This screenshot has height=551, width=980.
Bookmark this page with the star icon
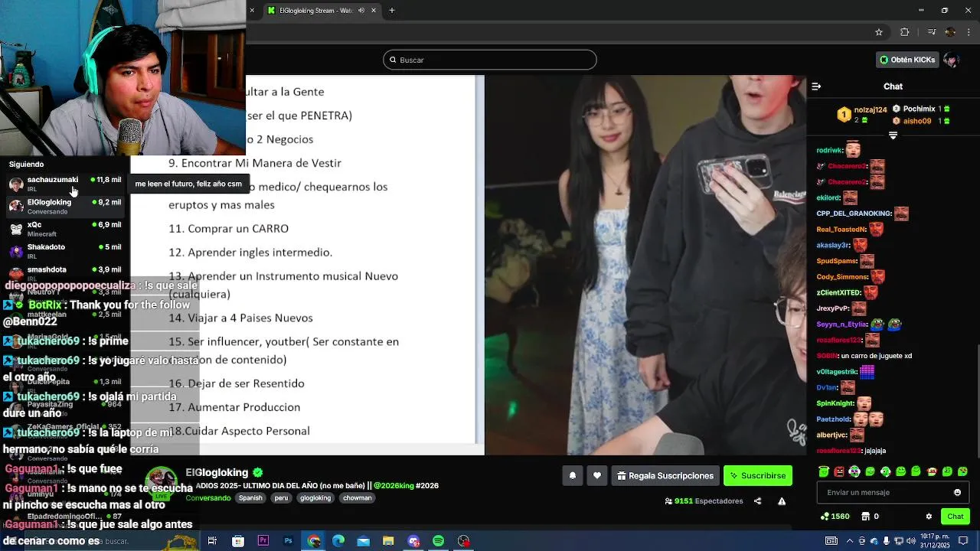click(x=879, y=32)
